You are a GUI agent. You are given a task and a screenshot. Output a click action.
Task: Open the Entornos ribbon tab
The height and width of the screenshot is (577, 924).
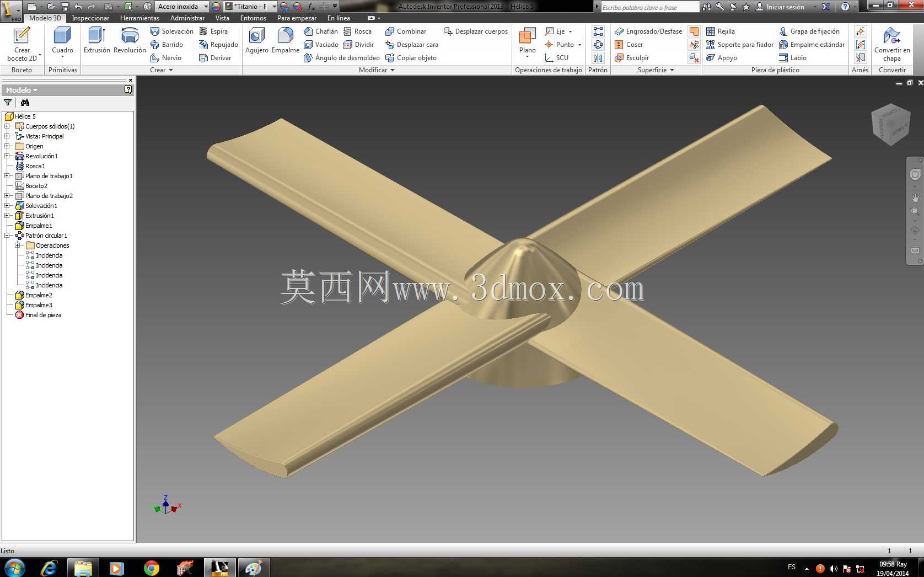click(x=253, y=18)
